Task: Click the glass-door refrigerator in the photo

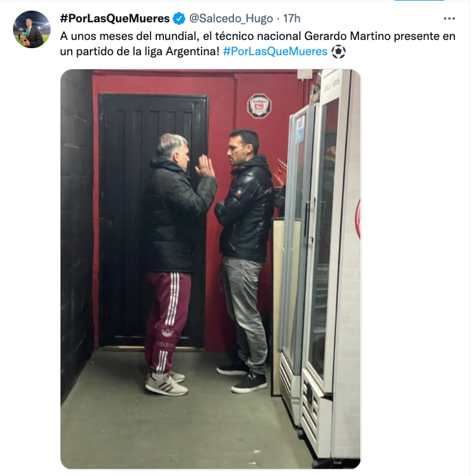Action: click(x=319, y=264)
